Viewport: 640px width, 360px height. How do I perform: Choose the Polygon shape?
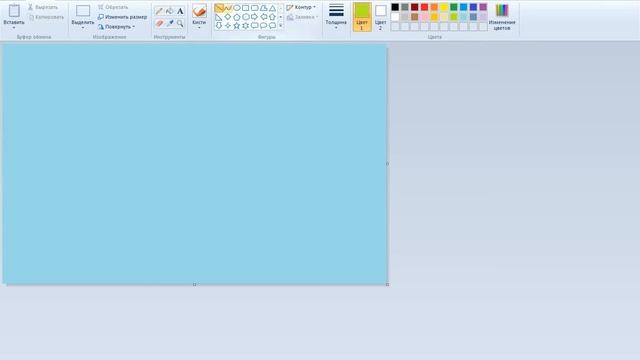click(264, 8)
